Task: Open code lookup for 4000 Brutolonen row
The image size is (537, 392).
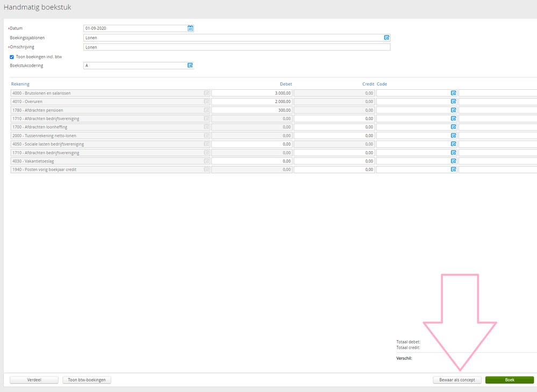Action: (x=454, y=93)
